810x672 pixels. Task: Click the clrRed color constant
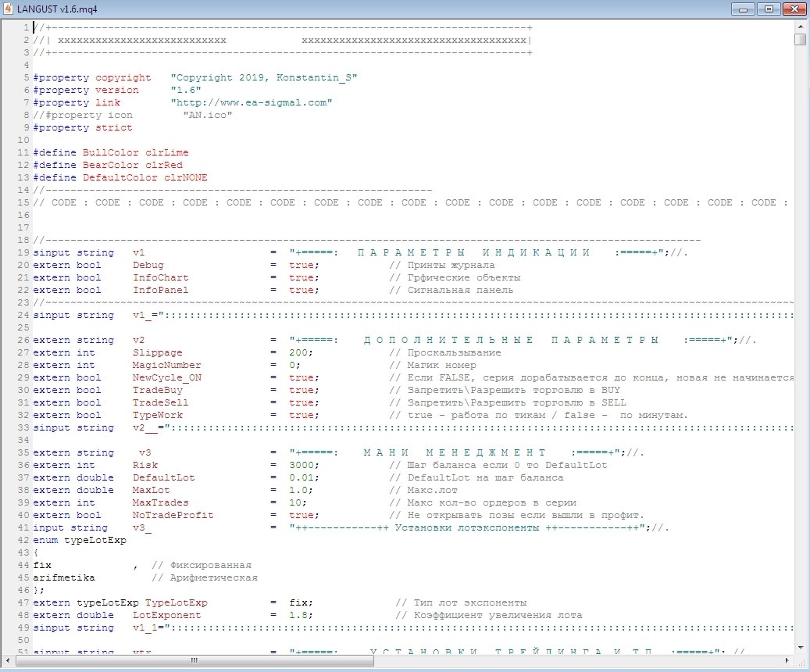[x=163, y=165]
